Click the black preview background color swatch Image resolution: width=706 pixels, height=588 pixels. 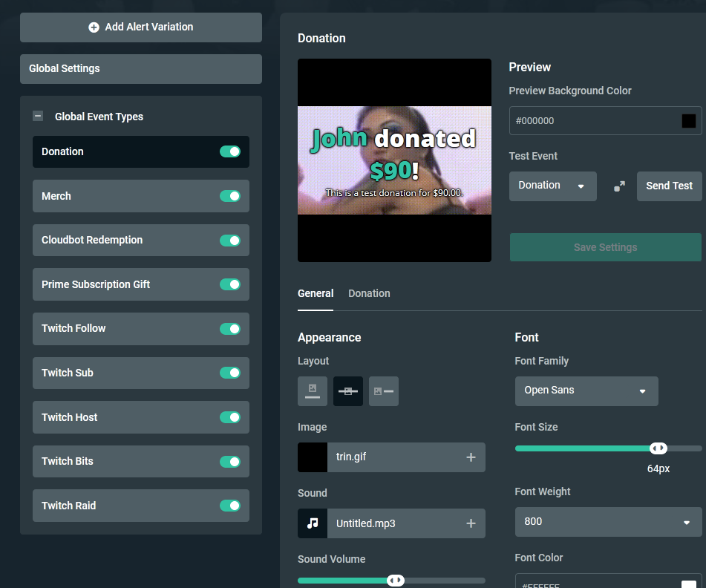(x=689, y=121)
